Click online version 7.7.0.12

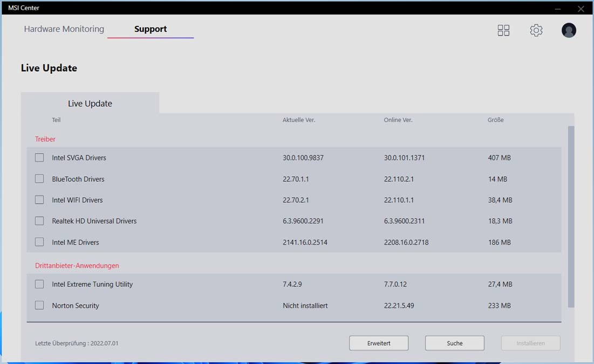point(395,284)
